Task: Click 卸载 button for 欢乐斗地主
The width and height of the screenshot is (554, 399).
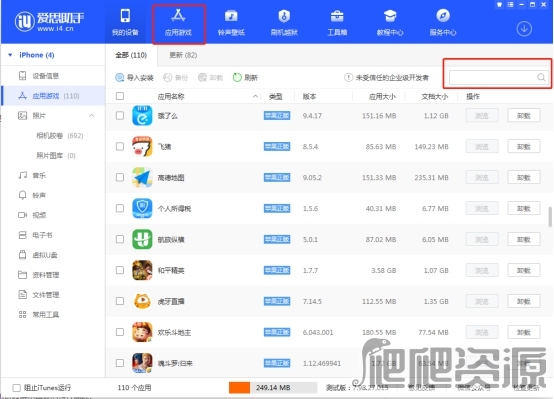Action: pyautogui.click(x=524, y=332)
